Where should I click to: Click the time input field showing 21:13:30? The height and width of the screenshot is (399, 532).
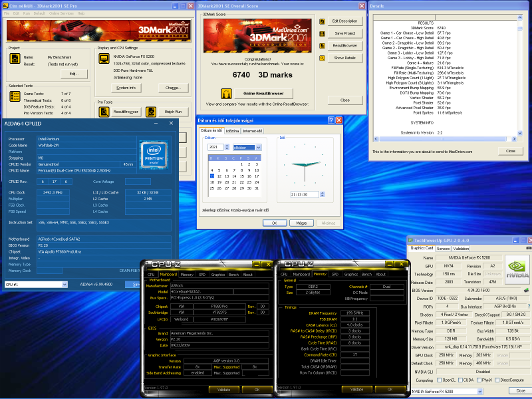[x=305, y=194]
